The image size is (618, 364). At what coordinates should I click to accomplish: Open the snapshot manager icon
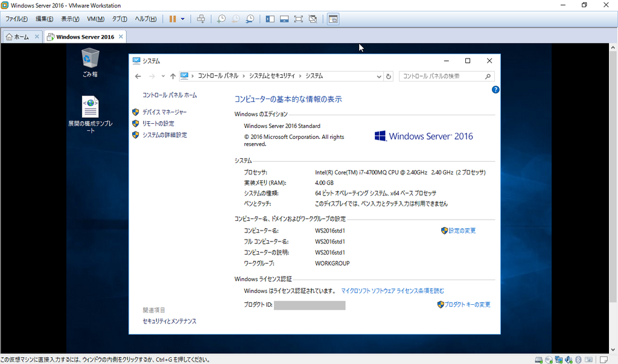[250, 19]
